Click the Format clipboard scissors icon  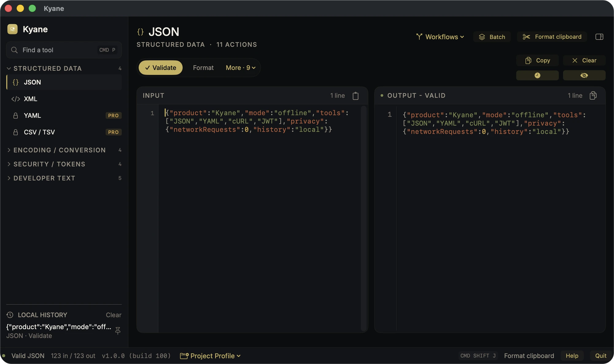pyautogui.click(x=526, y=37)
